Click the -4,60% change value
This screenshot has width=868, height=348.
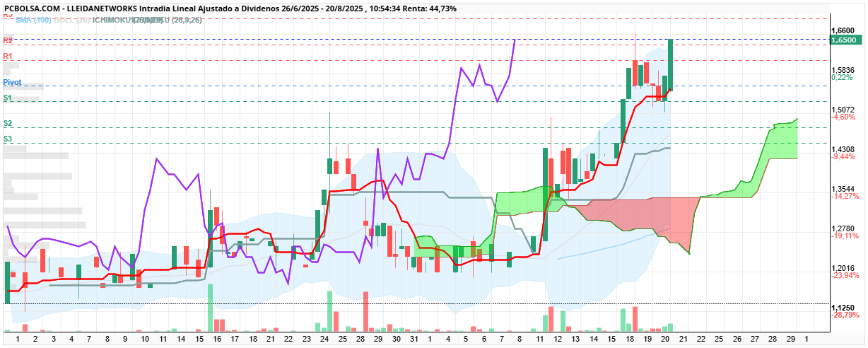coord(844,117)
